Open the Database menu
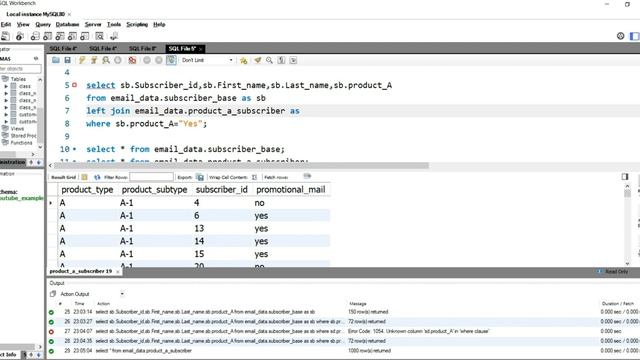640x360 pixels. [x=67, y=24]
